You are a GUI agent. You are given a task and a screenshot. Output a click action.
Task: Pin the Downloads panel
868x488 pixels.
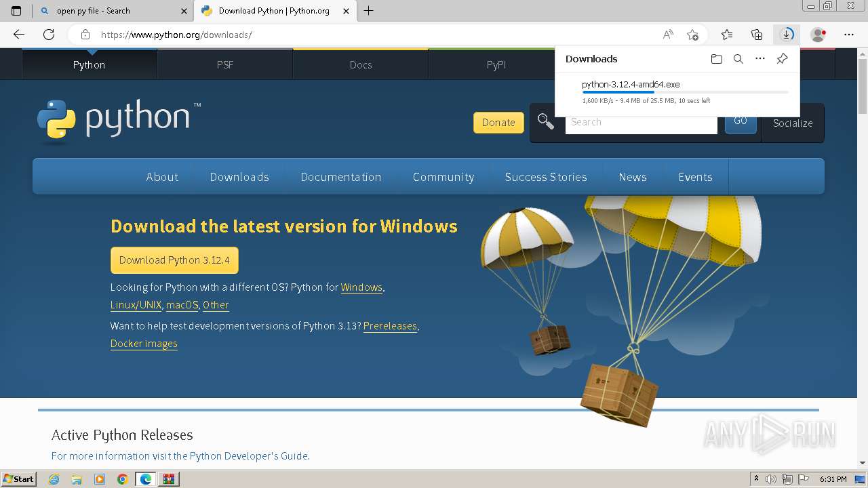tap(782, 59)
